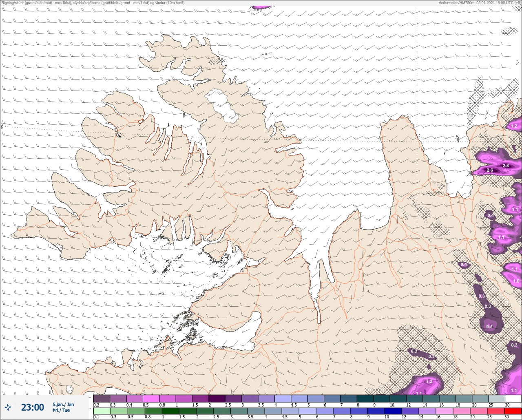Click the '5.jan./ Jan' date label
This screenshot has width=522, height=420.
63,405
